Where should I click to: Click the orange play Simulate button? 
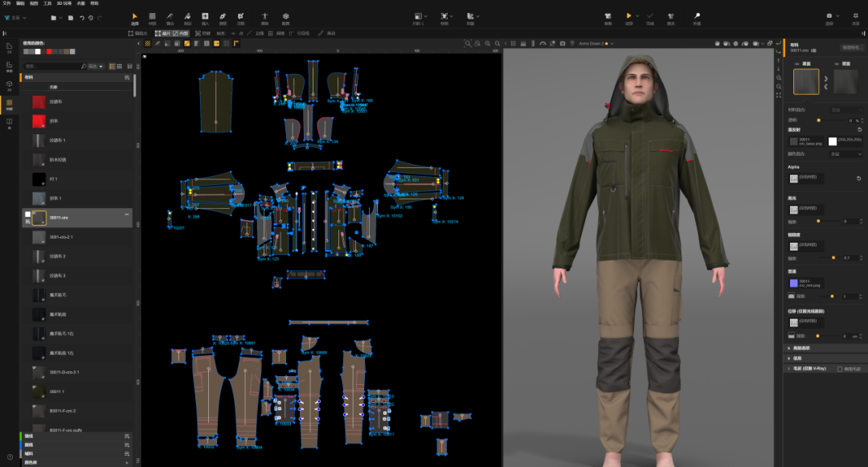click(x=629, y=17)
